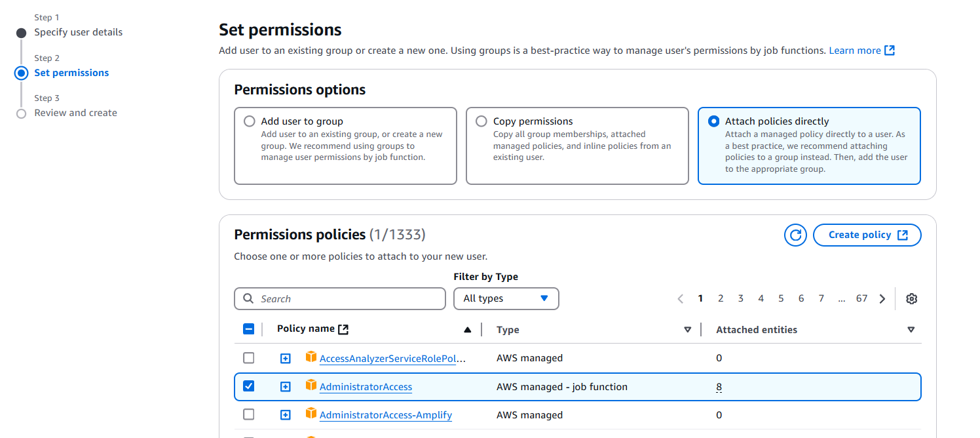Open the AdministratorAccess-Amplify policy link
Image resolution: width=980 pixels, height=438 pixels.
(x=386, y=415)
